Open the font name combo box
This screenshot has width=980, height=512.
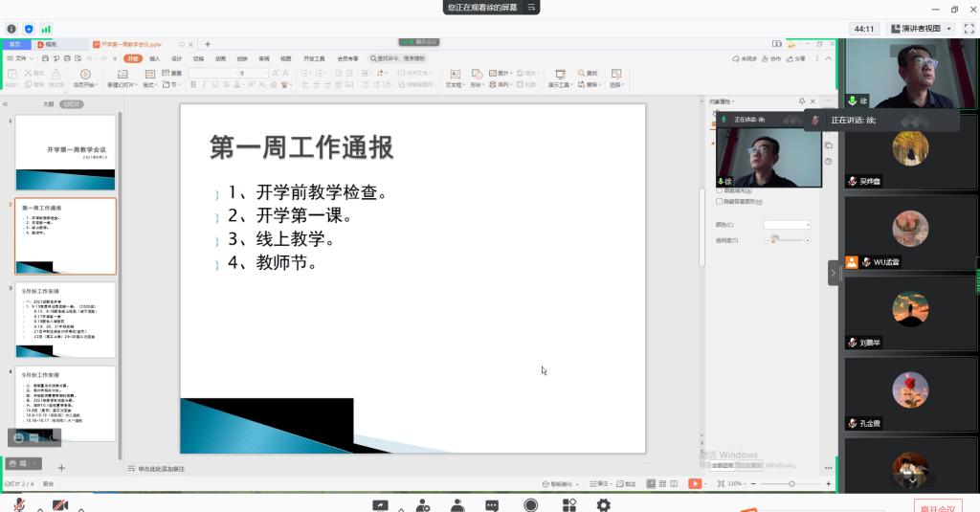pyautogui.click(x=212, y=73)
